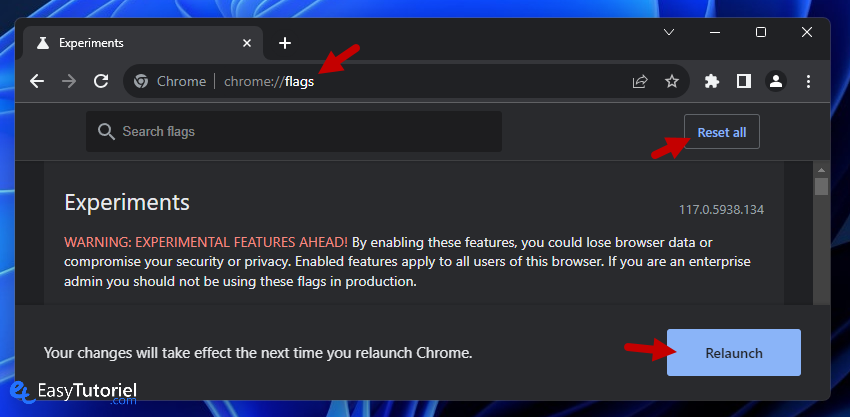Click the Chrome site info icon
The height and width of the screenshot is (417, 850).
(x=141, y=81)
